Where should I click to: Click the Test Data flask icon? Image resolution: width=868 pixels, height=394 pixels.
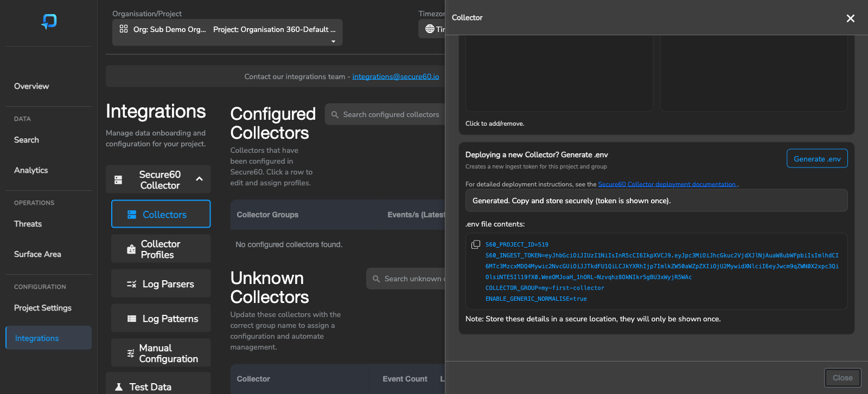tap(119, 387)
